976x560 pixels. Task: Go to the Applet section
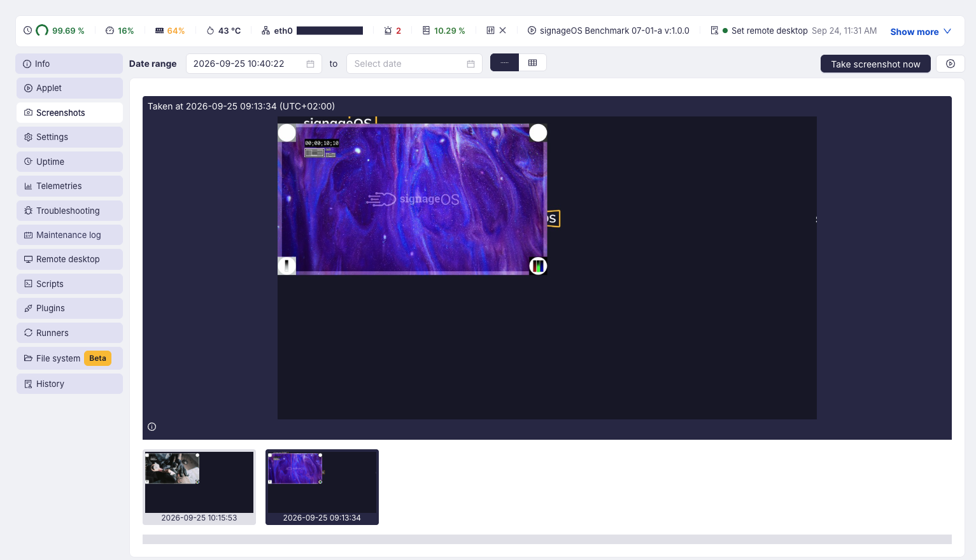69,88
